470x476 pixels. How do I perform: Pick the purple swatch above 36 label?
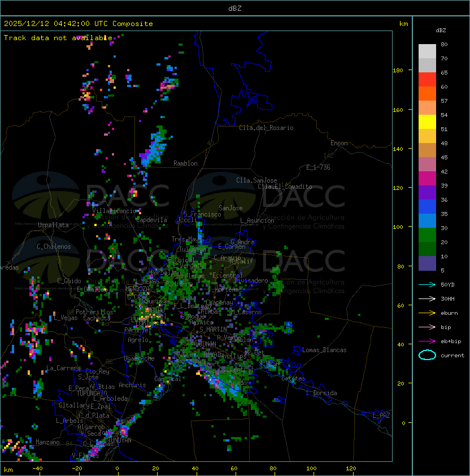pyautogui.click(x=427, y=192)
